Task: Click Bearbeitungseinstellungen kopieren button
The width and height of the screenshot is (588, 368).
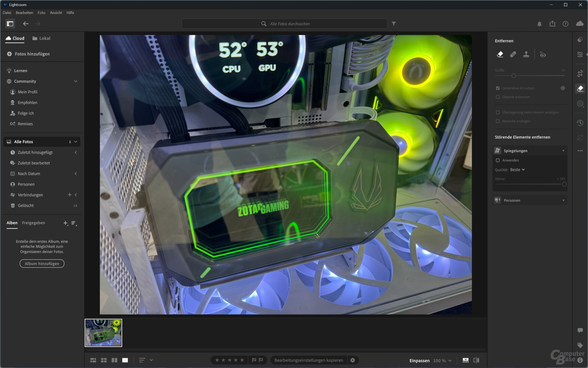Action: [309, 360]
